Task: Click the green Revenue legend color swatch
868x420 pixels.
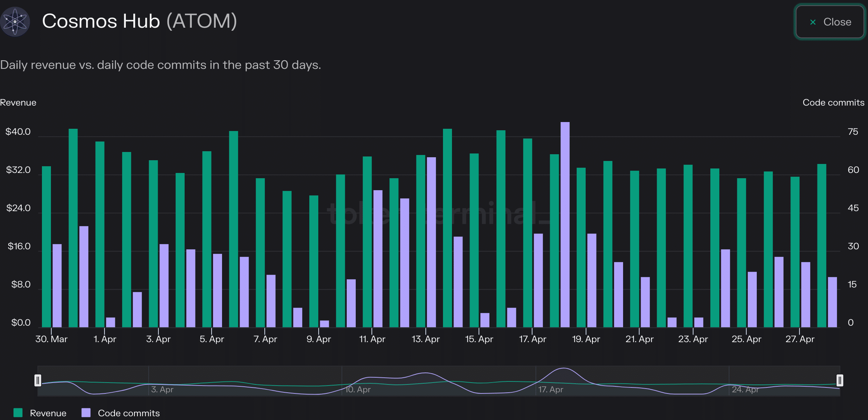Action: tap(18, 413)
